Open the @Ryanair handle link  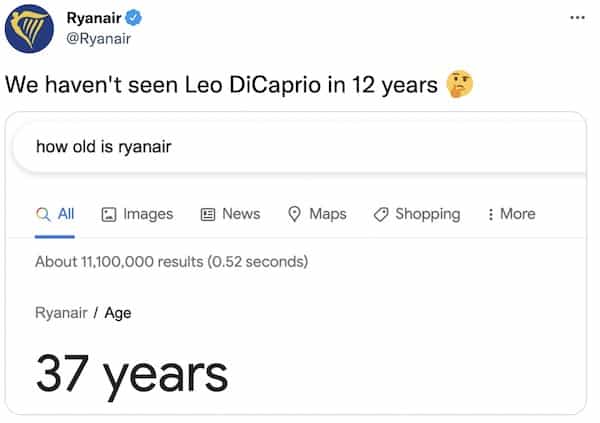99,38
